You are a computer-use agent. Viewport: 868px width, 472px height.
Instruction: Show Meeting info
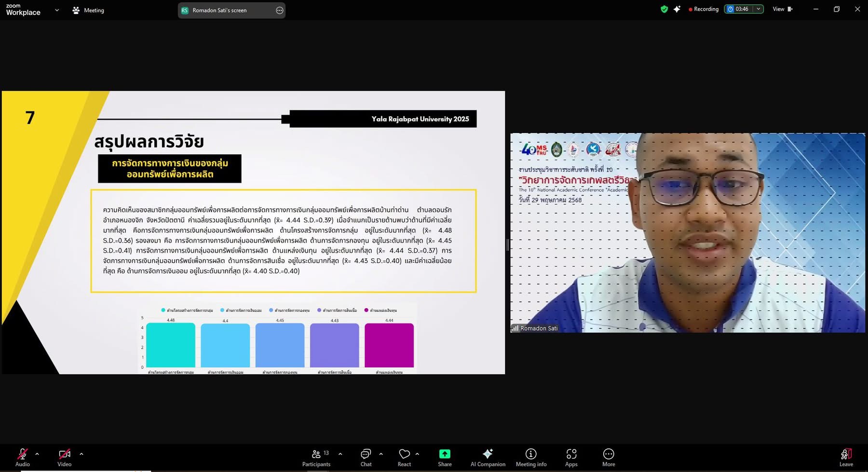(531, 457)
